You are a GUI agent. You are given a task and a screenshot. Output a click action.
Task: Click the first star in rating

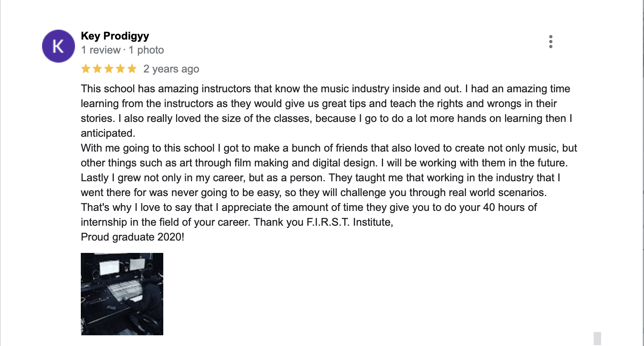click(x=86, y=69)
